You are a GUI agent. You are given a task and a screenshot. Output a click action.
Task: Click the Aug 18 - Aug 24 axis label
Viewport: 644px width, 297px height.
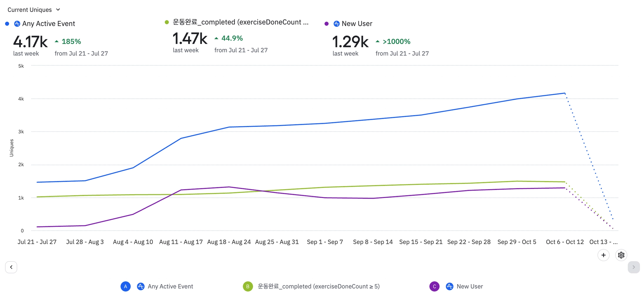tap(229, 242)
